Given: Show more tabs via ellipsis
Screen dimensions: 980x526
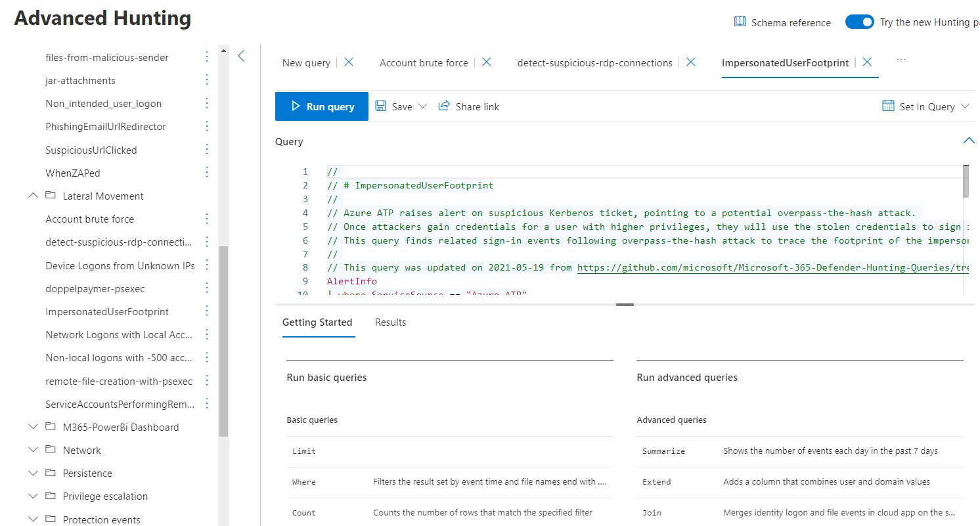Looking at the screenshot, I should point(901,60).
